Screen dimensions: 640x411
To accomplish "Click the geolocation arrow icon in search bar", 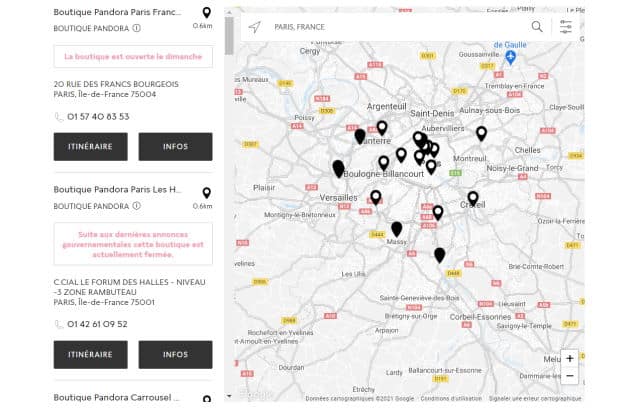I will coord(255,27).
